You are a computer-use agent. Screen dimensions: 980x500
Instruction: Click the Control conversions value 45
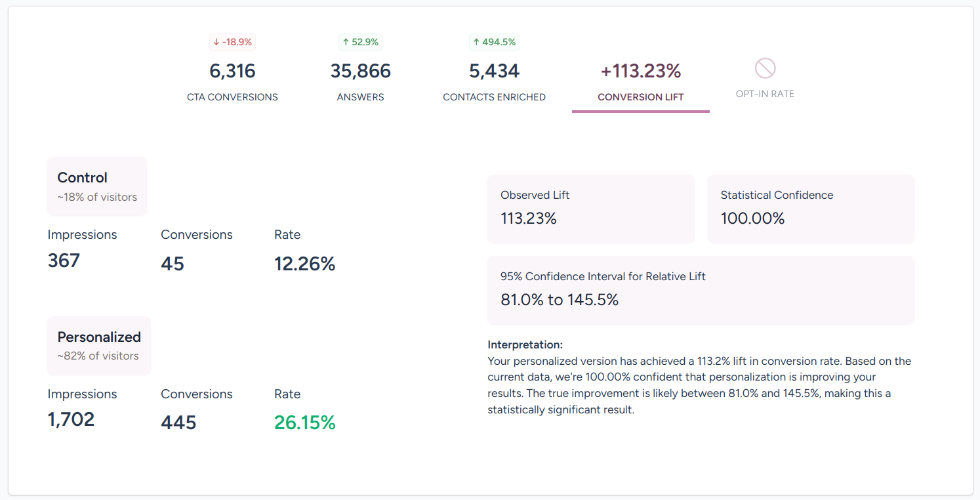coord(173,264)
